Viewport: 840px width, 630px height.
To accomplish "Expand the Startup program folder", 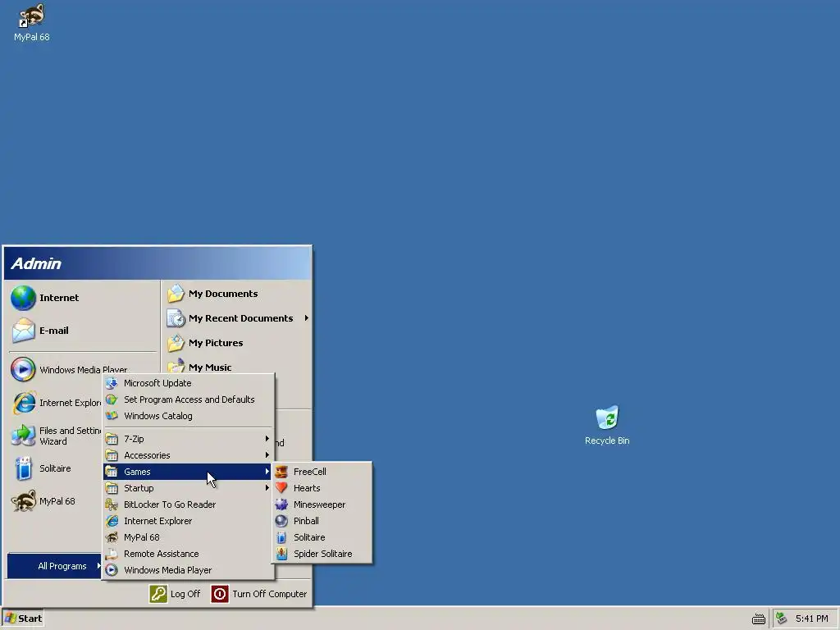I will (188, 488).
